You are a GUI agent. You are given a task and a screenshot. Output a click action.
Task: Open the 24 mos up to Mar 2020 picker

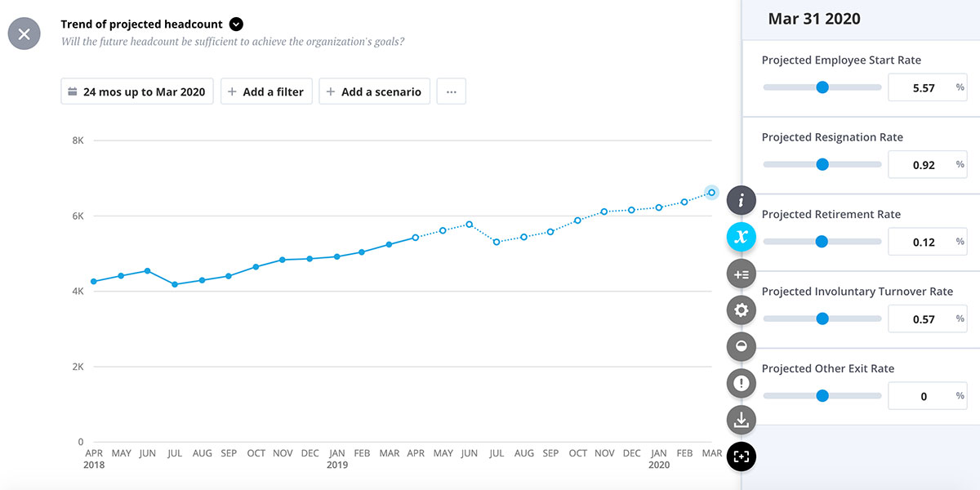[137, 91]
